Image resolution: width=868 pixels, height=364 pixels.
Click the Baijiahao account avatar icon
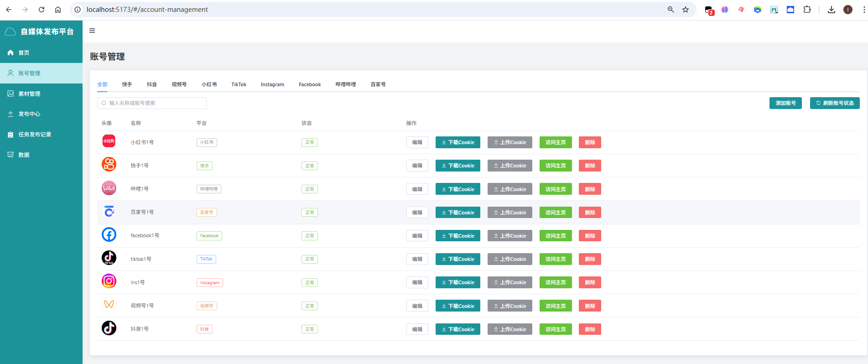(109, 212)
